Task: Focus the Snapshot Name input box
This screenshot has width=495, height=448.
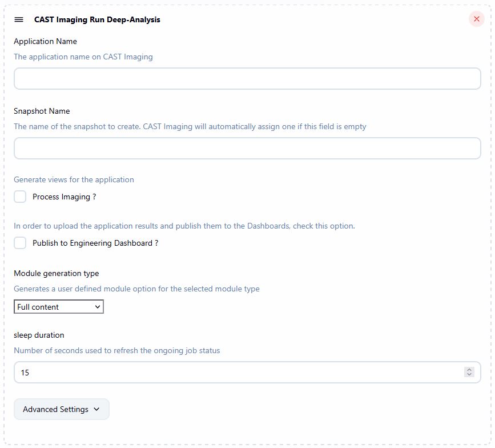Action: point(247,148)
